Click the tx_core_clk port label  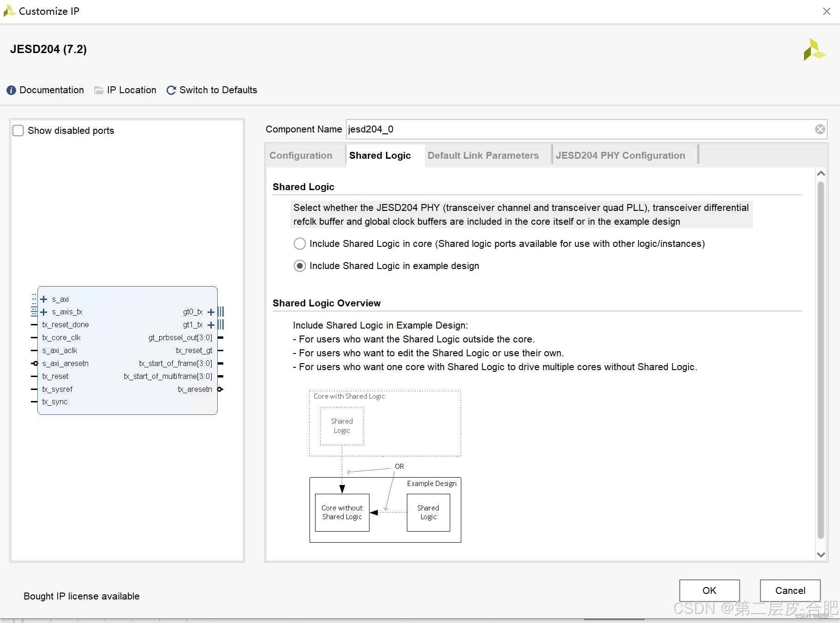click(x=61, y=338)
